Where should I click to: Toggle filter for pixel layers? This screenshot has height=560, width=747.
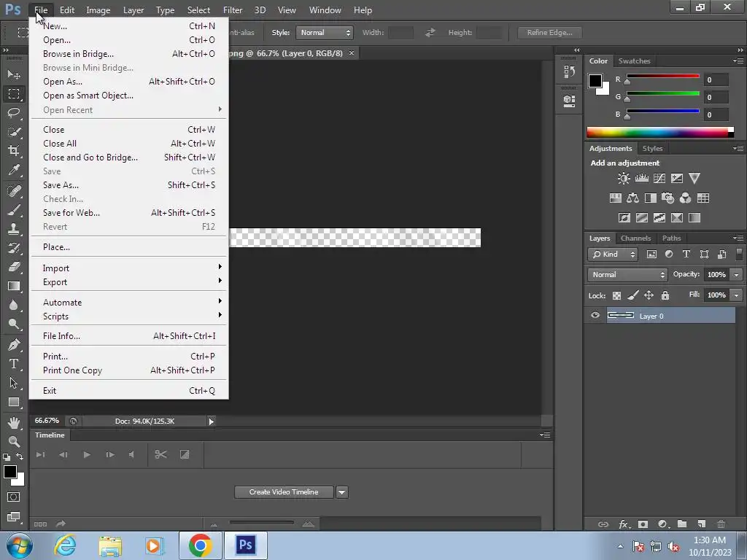coord(651,254)
